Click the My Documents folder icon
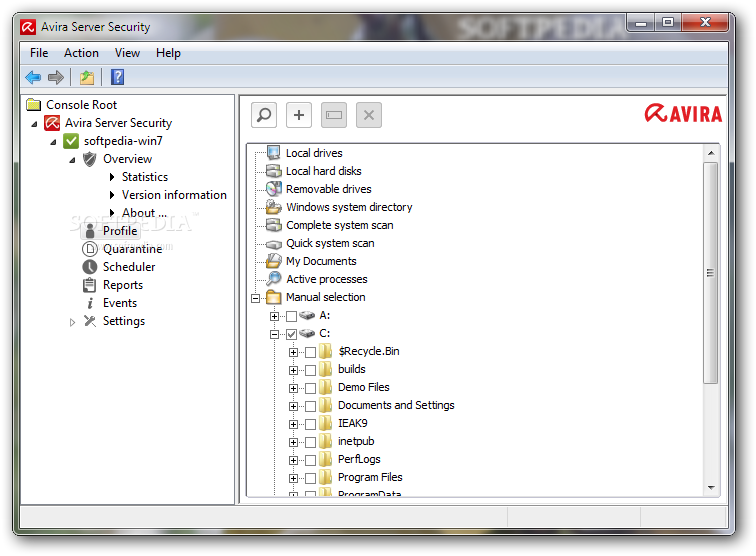756x556 pixels. 273,260
